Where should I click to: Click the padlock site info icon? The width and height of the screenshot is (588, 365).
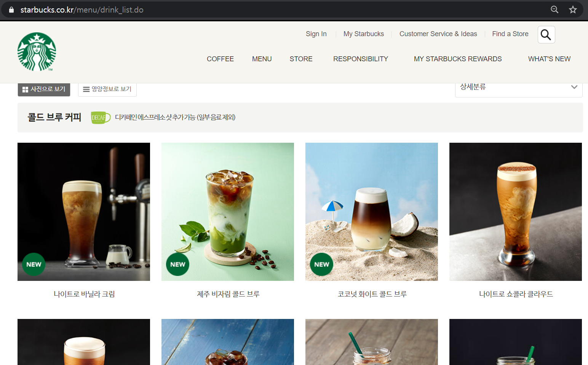click(x=11, y=10)
